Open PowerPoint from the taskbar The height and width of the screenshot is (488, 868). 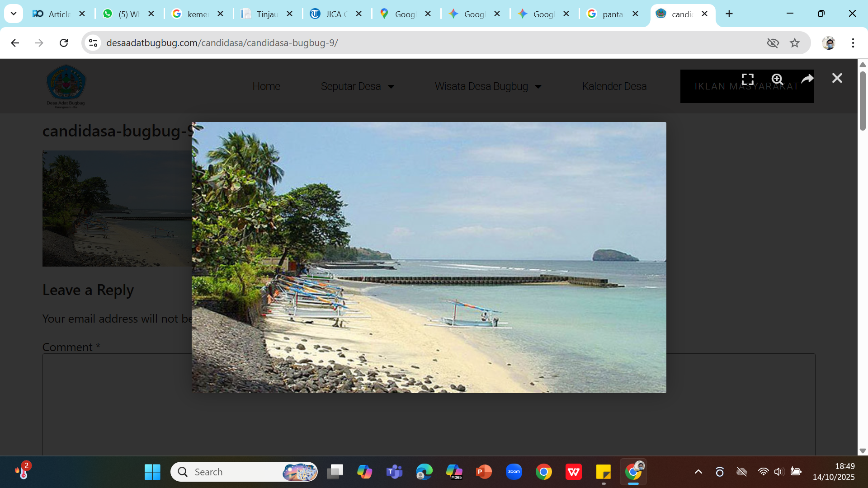coord(484,472)
